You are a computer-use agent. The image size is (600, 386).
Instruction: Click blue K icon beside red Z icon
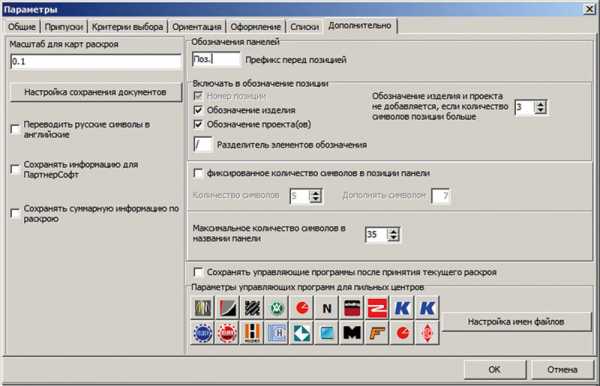click(402, 307)
